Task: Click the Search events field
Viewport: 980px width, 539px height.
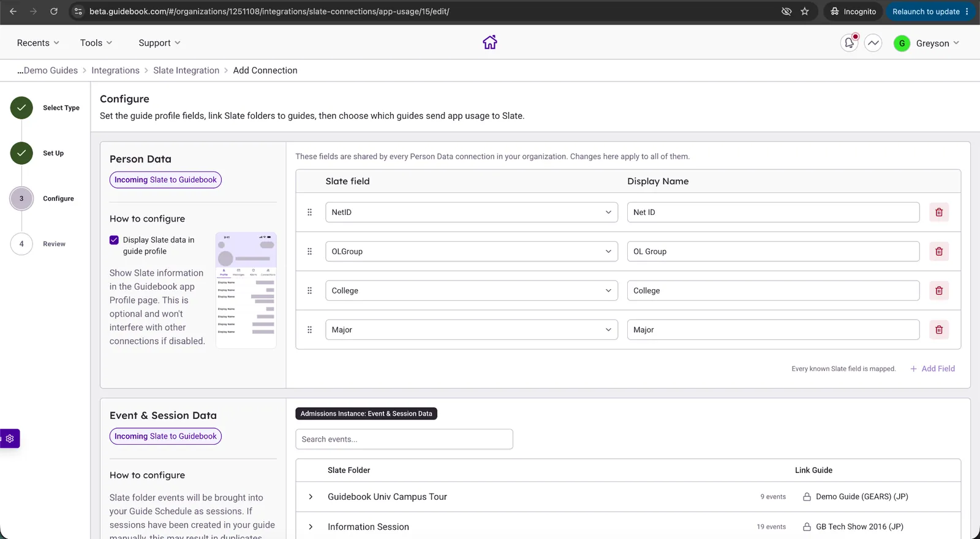Action: (x=404, y=439)
